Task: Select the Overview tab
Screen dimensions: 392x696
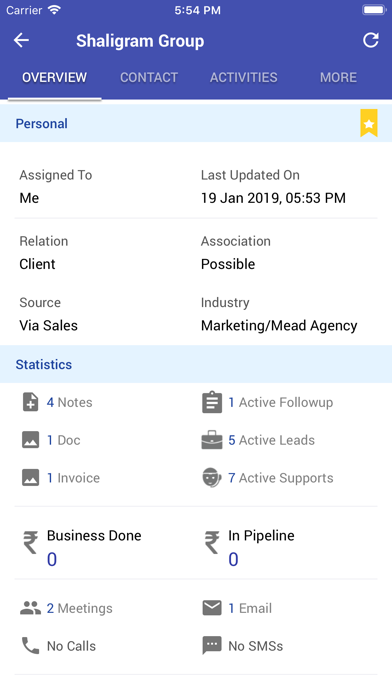Action: coord(55,77)
